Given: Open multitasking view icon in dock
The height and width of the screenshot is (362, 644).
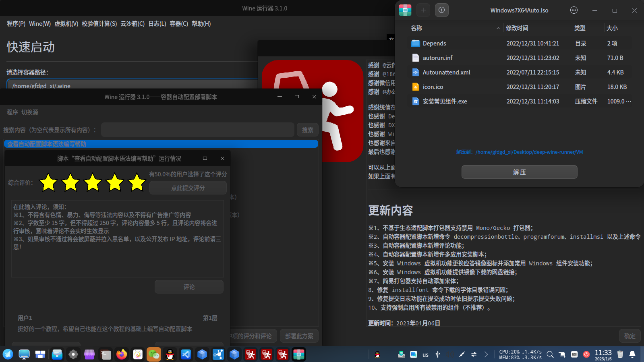Looking at the screenshot, I should pyautogui.click(x=40, y=354).
